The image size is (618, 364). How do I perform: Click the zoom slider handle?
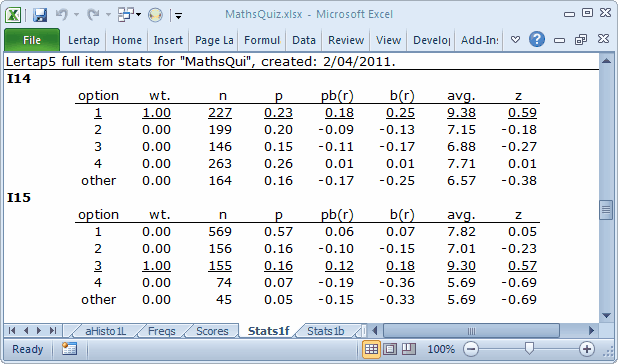pos(529,348)
